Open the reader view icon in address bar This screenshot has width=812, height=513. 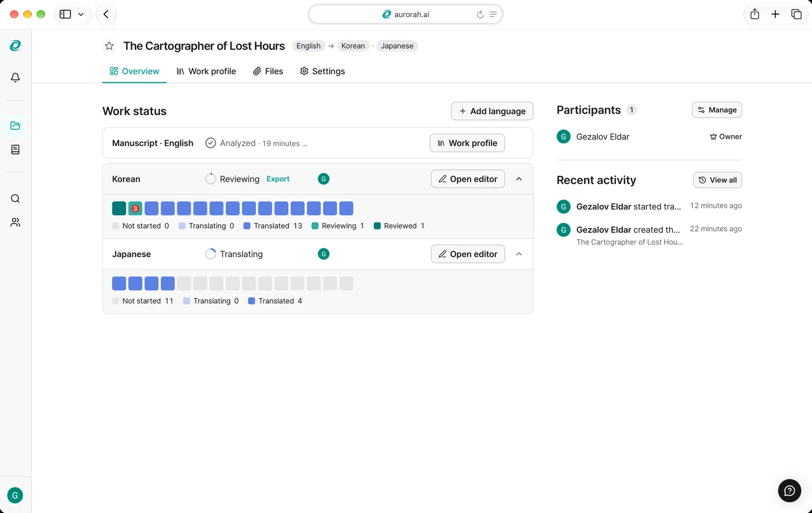[493, 15]
